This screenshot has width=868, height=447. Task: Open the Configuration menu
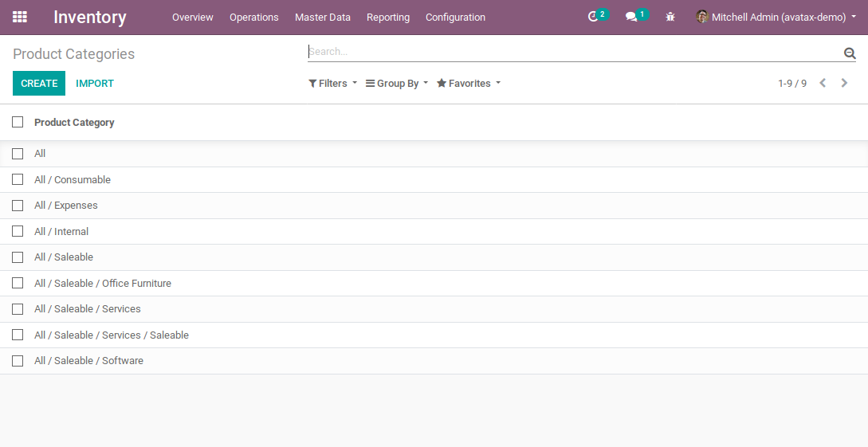[455, 18]
